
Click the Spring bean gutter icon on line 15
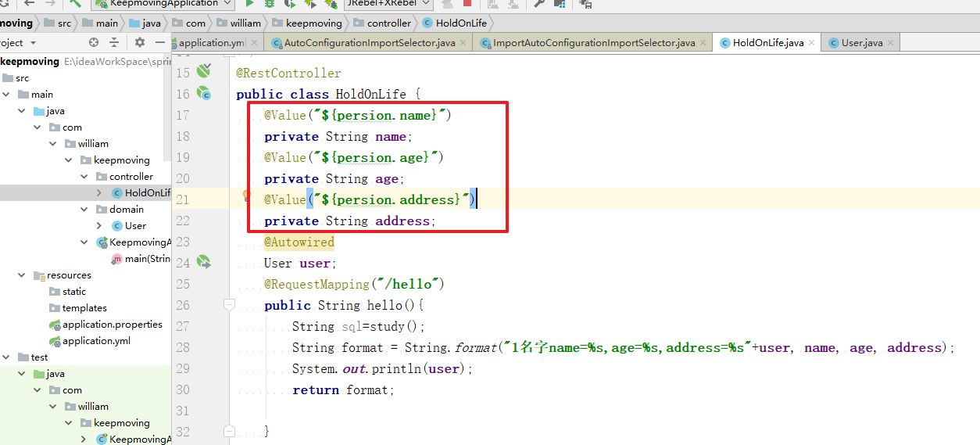(x=204, y=72)
